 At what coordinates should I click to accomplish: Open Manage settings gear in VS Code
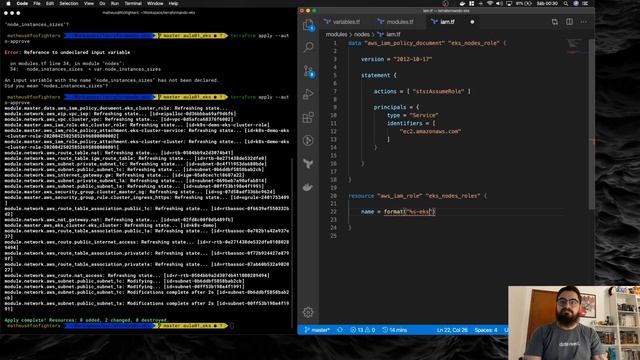click(x=308, y=312)
